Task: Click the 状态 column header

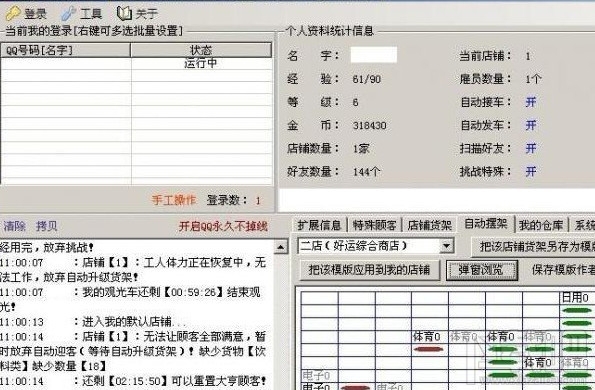Action: pyautogui.click(x=201, y=50)
